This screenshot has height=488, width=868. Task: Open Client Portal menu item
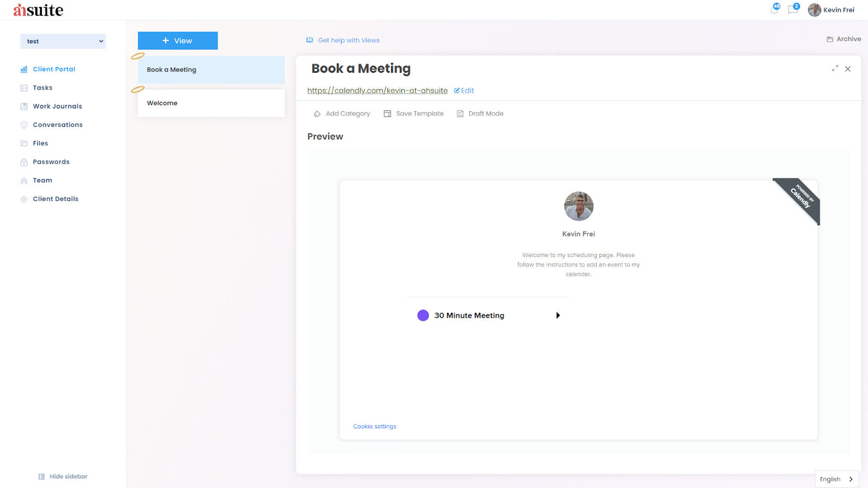54,69
